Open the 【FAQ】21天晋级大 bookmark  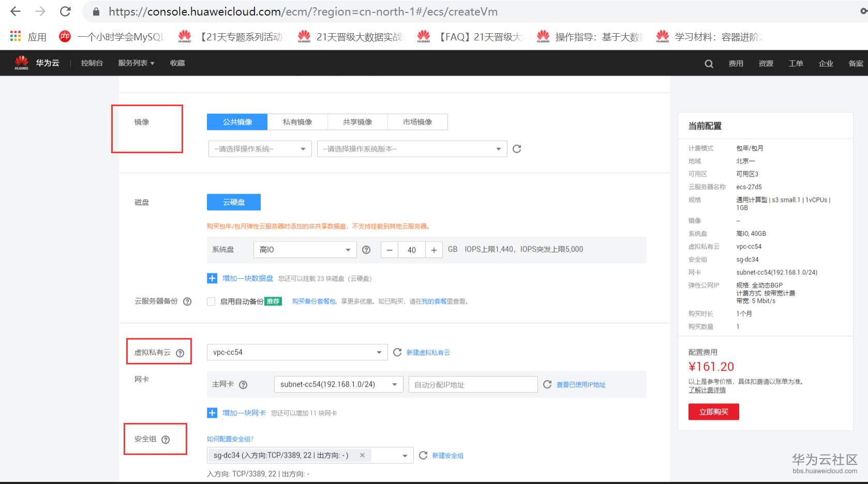pos(470,37)
